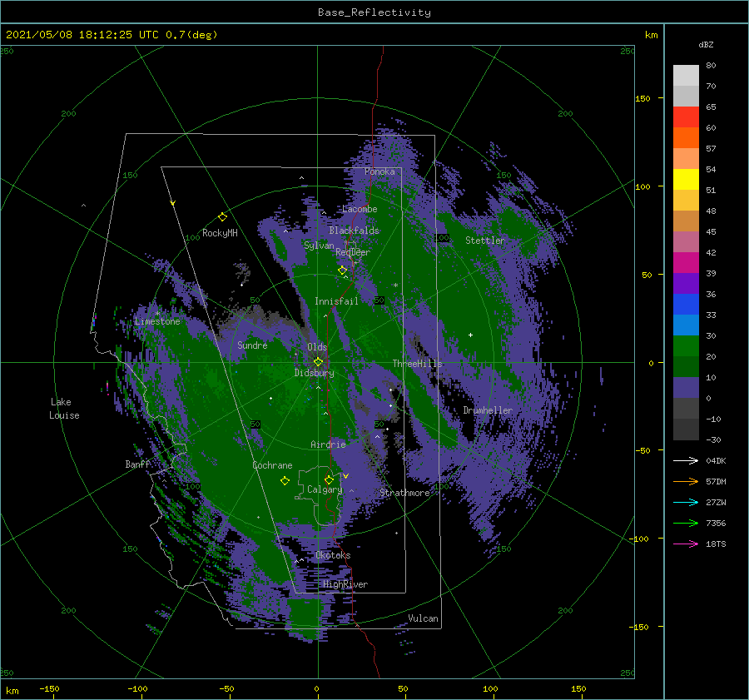Image resolution: width=749 pixels, height=700 pixels.
Task: Pick the light gray 80-70 dBZ swatch
Action: pos(686,76)
